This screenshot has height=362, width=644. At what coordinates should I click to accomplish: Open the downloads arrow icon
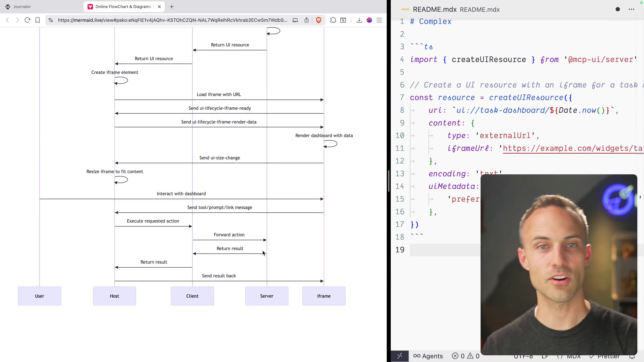click(x=359, y=20)
